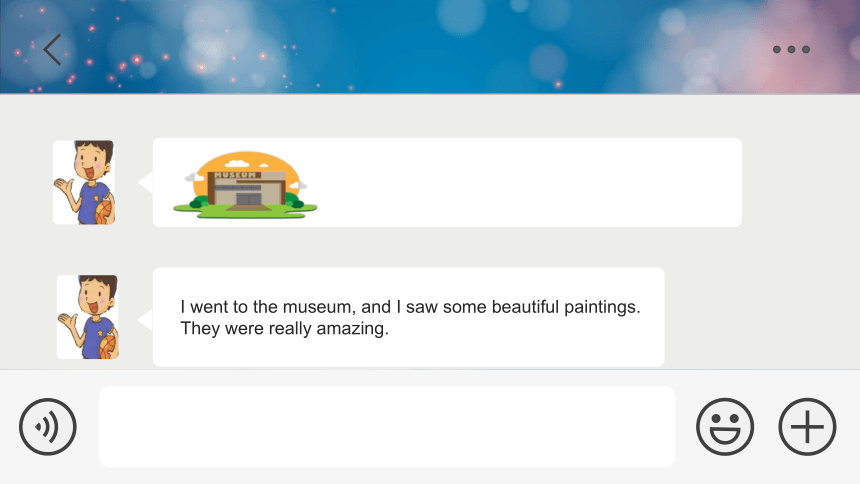Click the pointer tail of the picture bubble
The image size is (860, 484).
click(145, 182)
